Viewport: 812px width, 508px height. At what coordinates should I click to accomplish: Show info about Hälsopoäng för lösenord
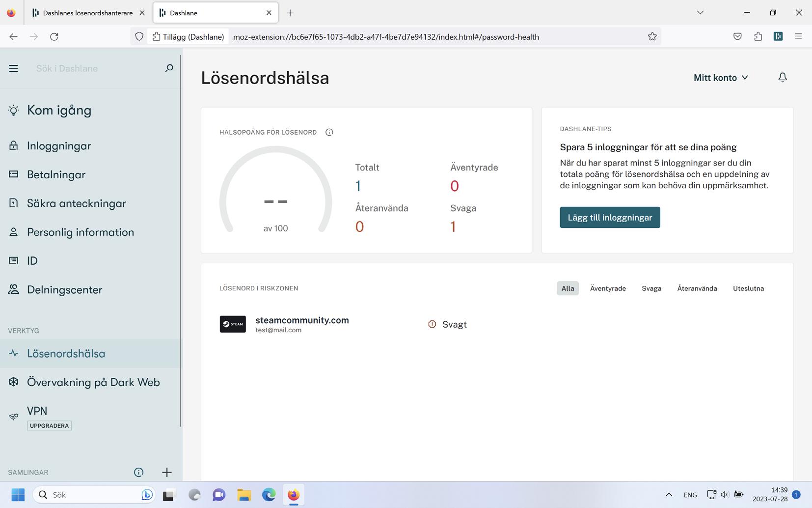(329, 132)
